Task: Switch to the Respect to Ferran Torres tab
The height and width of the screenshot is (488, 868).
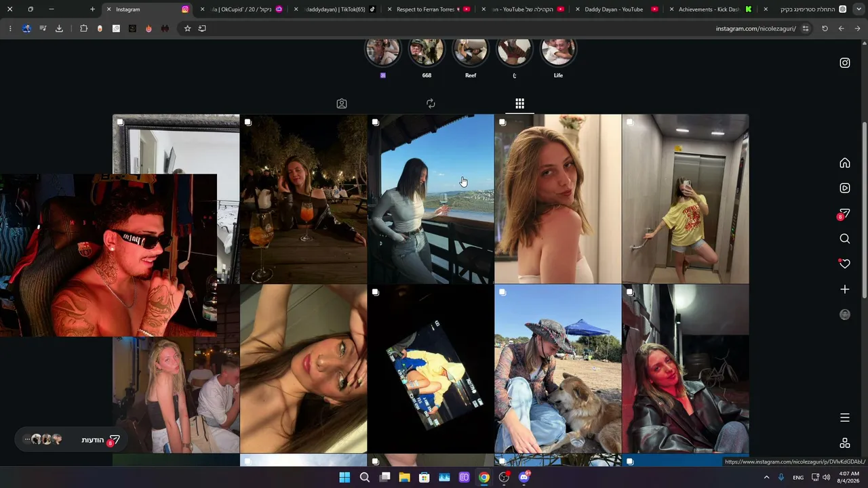Action: pos(429,9)
